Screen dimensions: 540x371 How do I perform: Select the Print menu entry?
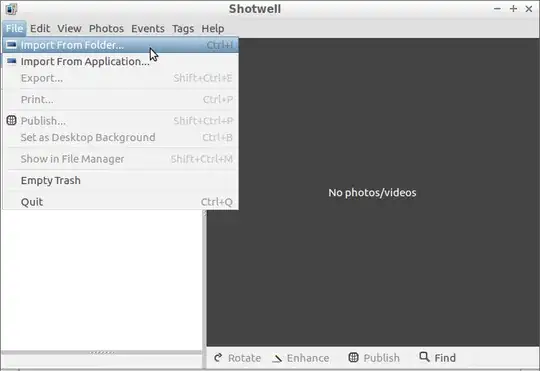120,100
